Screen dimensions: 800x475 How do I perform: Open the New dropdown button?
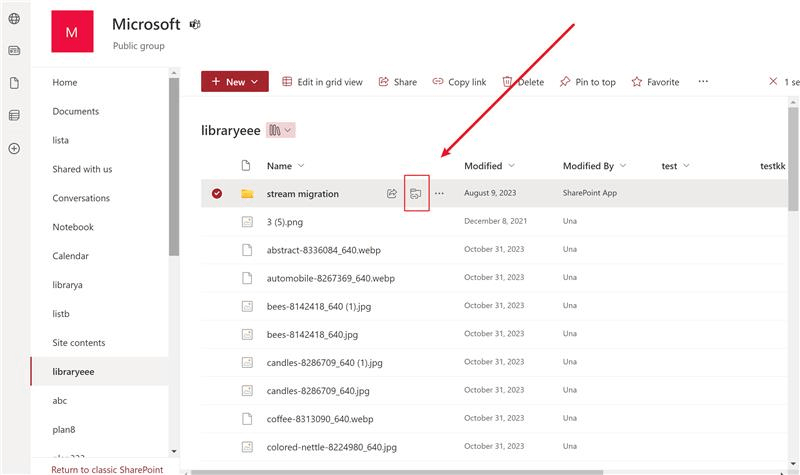(235, 82)
